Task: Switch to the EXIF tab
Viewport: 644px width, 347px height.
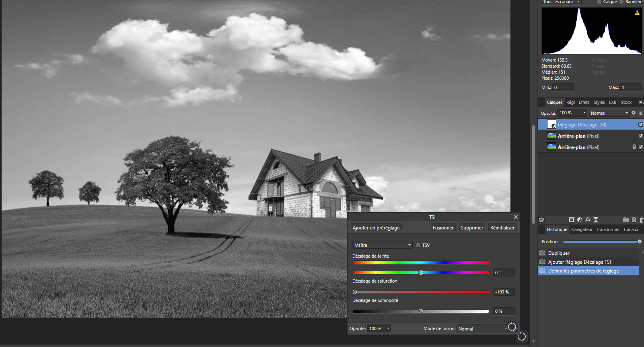Action: tap(613, 102)
